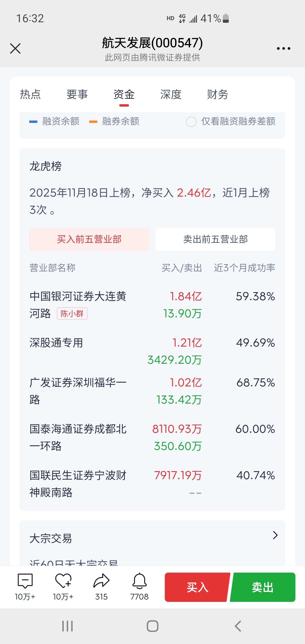This screenshot has height=644, width=305.
Task: Tap the 陈小群 trader tag
Action: pyautogui.click(x=72, y=314)
